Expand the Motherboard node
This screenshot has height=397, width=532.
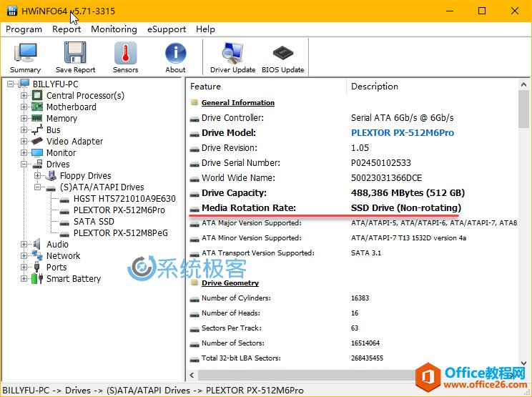(24, 107)
